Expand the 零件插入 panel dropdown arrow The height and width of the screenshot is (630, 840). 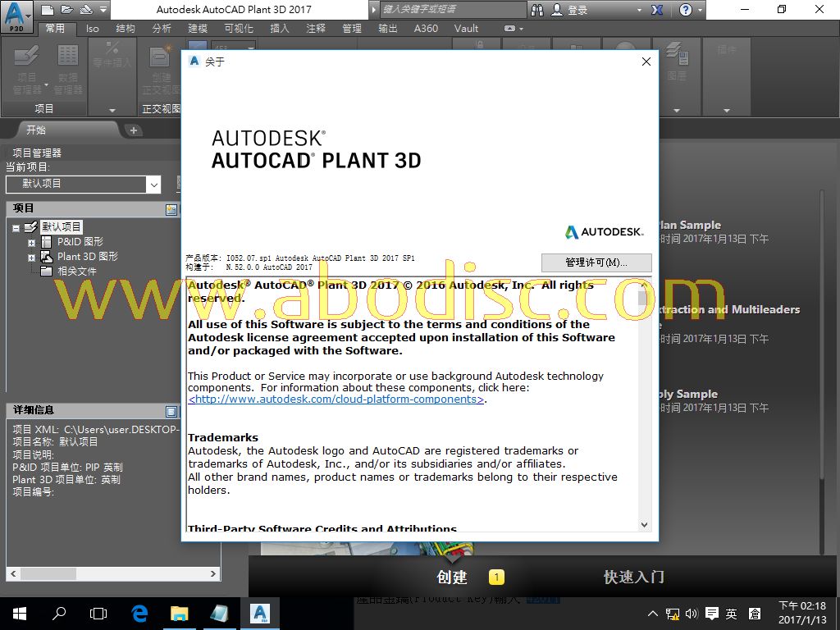pos(112,111)
